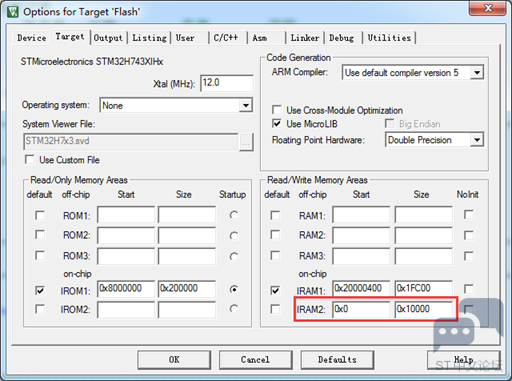Click the OK button
This screenshot has width=512, height=381.
tap(174, 360)
